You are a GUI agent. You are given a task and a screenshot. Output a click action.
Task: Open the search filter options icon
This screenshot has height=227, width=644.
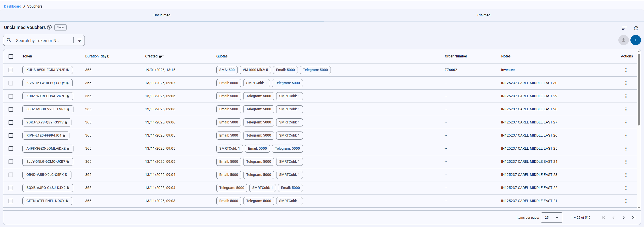[80, 40]
